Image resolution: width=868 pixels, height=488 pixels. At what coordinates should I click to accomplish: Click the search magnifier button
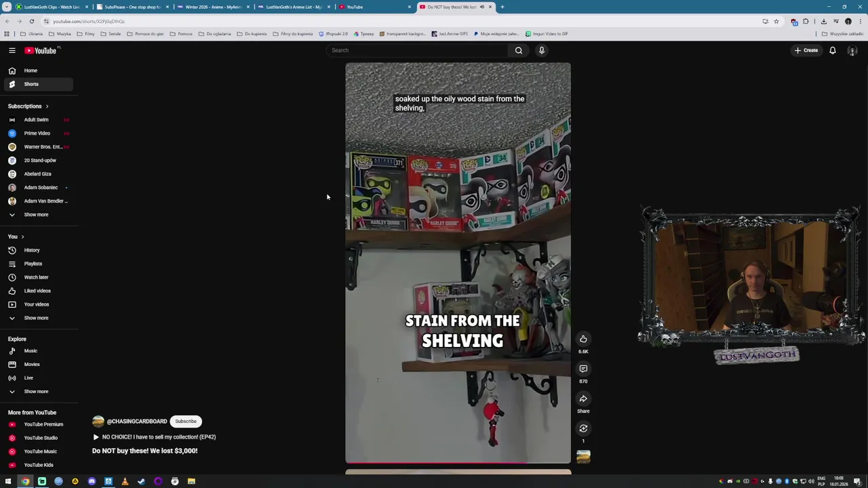[x=519, y=50]
